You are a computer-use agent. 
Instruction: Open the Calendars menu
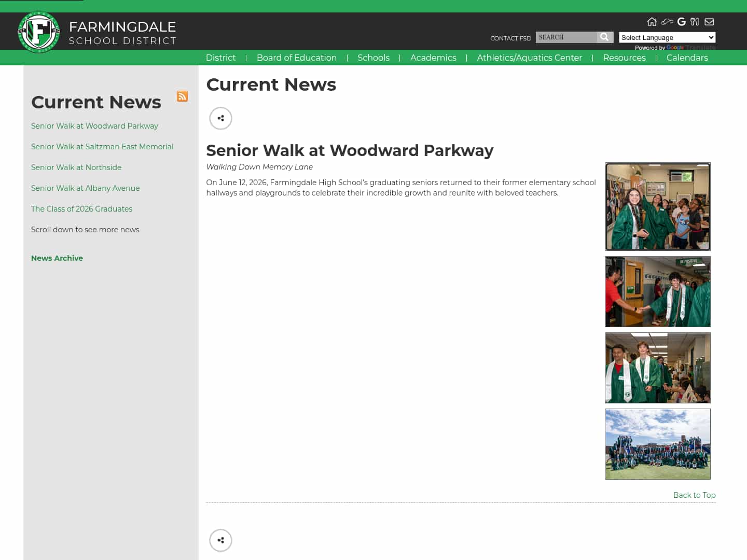687,58
